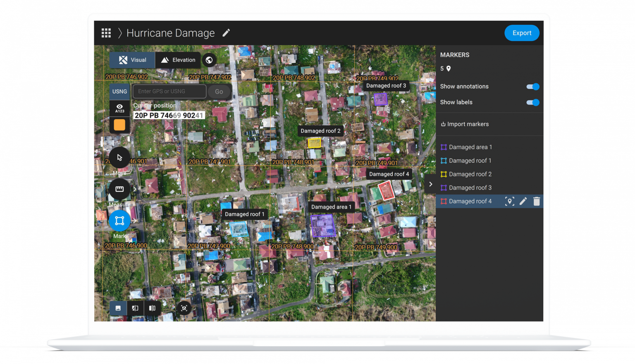Expand the A123 label options
This screenshot has height=364, width=635.
[119, 108]
